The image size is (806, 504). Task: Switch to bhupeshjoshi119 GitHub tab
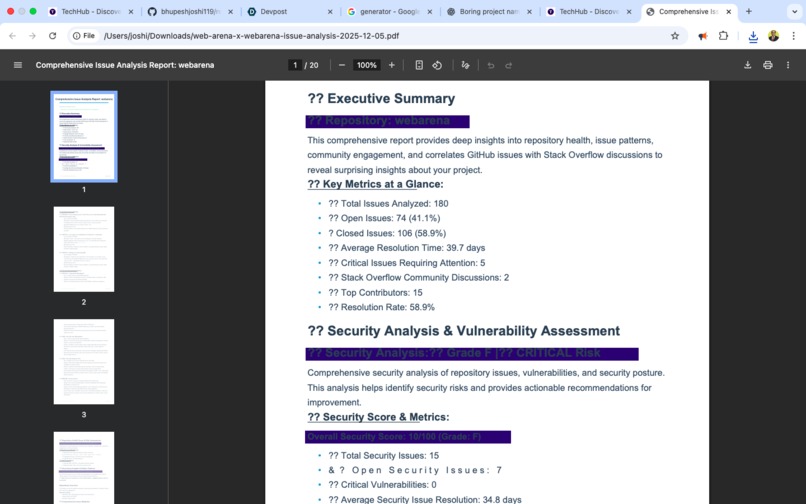click(188, 11)
